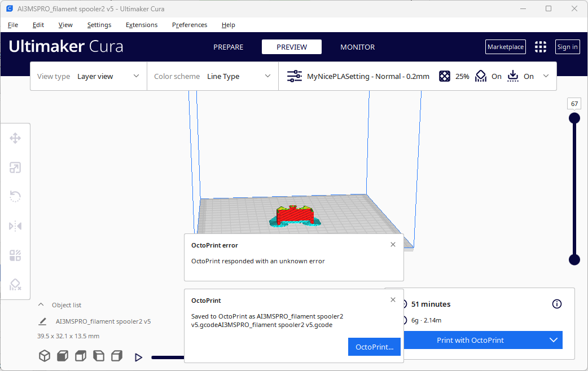This screenshot has height=371, width=588.
Task: Collapse the Object list
Action: pos(41,304)
